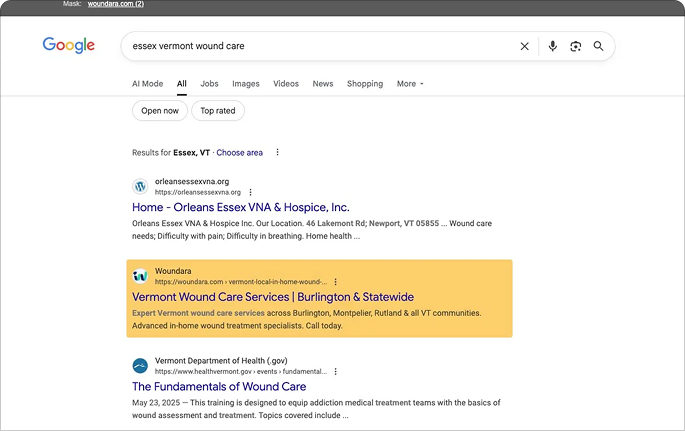
Task: Click the https://orleansessexvna.org URL text
Action: pyautogui.click(x=198, y=192)
